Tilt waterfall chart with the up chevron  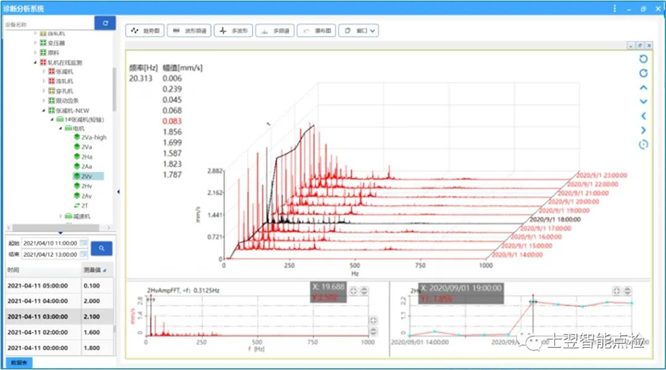point(643,88)
